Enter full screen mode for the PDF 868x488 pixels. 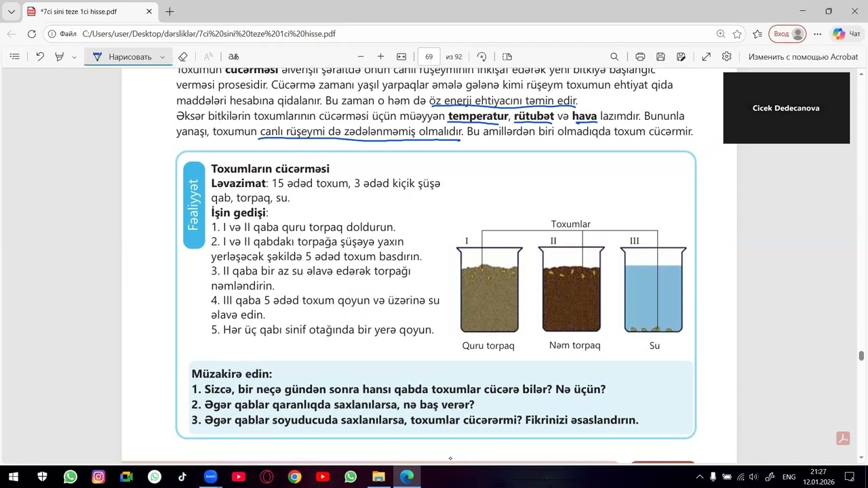[706, 57]
